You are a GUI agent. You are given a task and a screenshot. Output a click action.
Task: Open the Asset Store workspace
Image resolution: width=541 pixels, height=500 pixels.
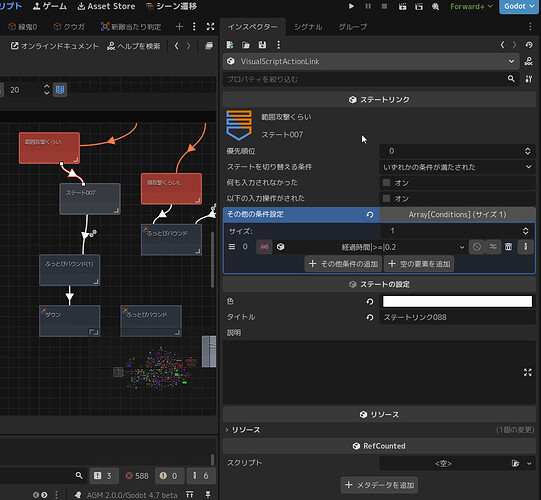pyautogui.click(x=106, y=6)
